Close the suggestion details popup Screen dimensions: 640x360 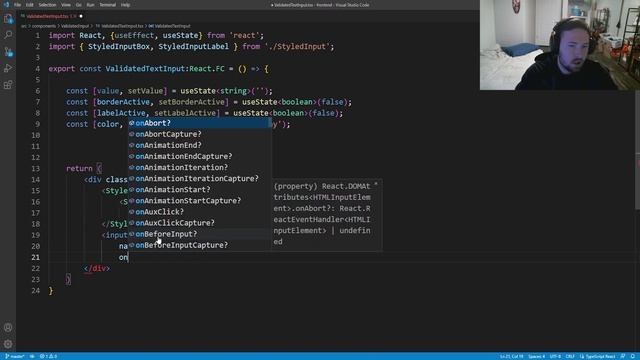376,184
